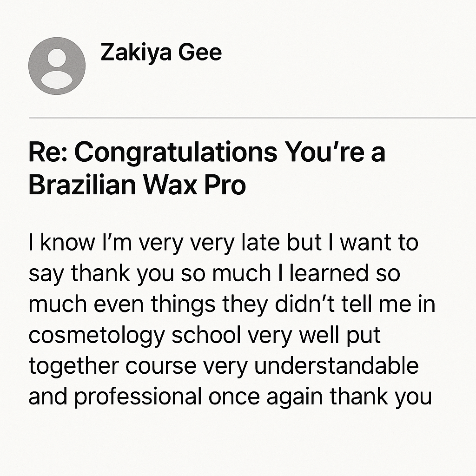Click the horizontal divider below sender

tap(252, 118)
